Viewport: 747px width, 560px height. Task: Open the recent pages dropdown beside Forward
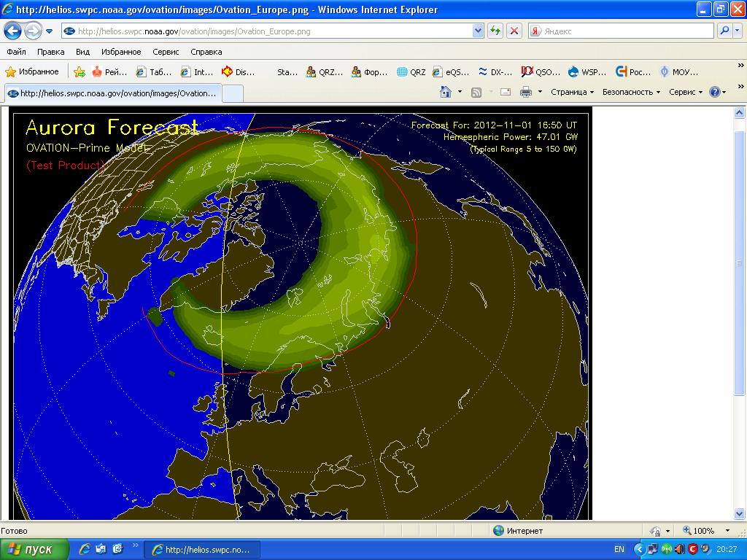coord(49,31)
